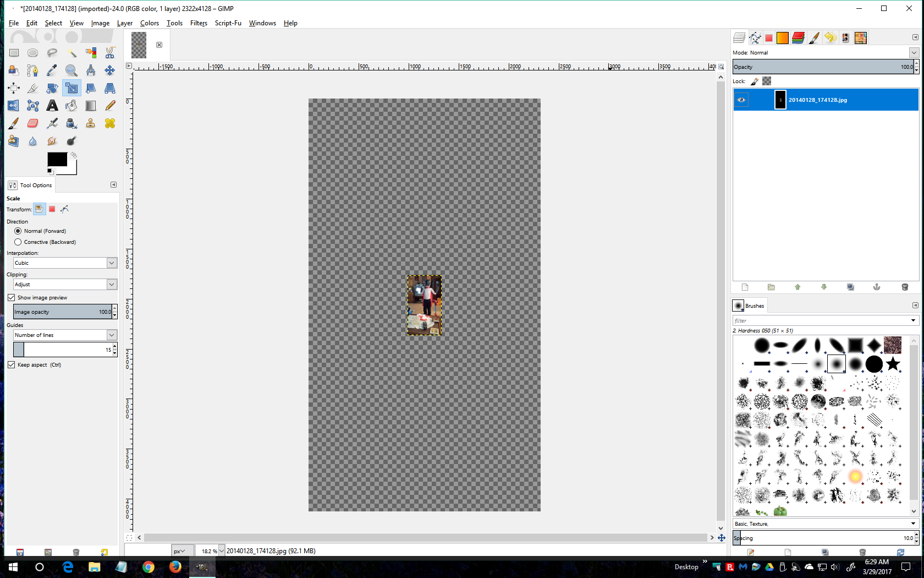The height and width of the screenshot is (578, 924).
Task: Expand the Clipping Adjust dropdown
Action: click(65, 285)
